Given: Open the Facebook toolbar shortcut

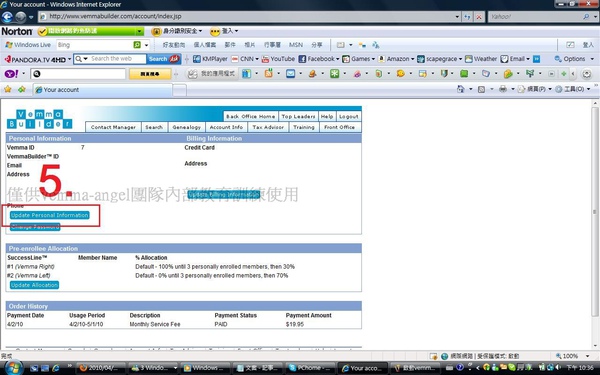Looking at the screenshot, I should coord(317,59).
